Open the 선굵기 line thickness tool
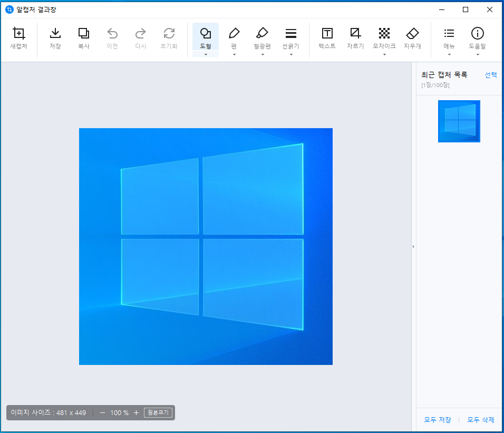Image resolution: width=504 pixels, height=433 pixels. tap(291, 37)
